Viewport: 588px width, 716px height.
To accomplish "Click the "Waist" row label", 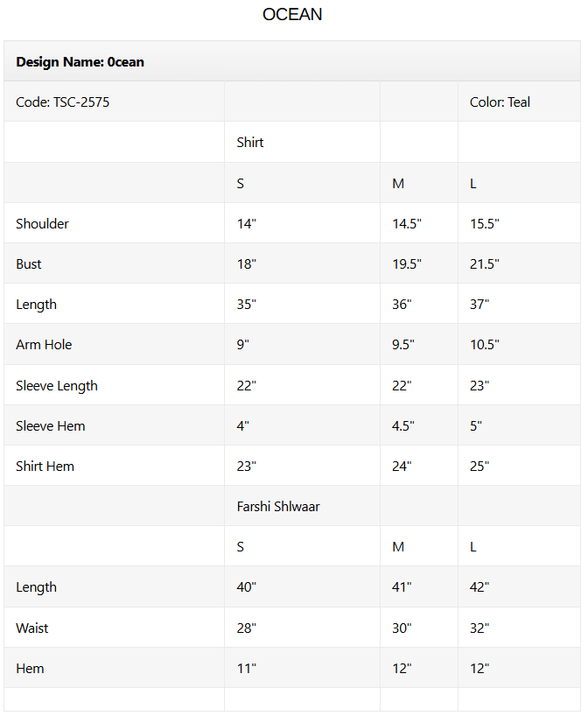I will click(32, 628).
